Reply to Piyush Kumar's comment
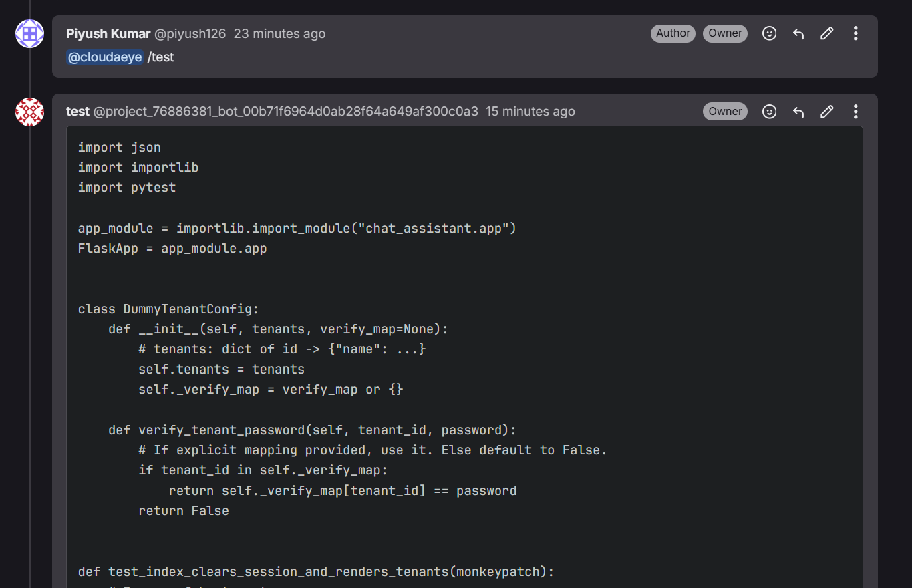This screenshot has height=588, width=912. 798,33
